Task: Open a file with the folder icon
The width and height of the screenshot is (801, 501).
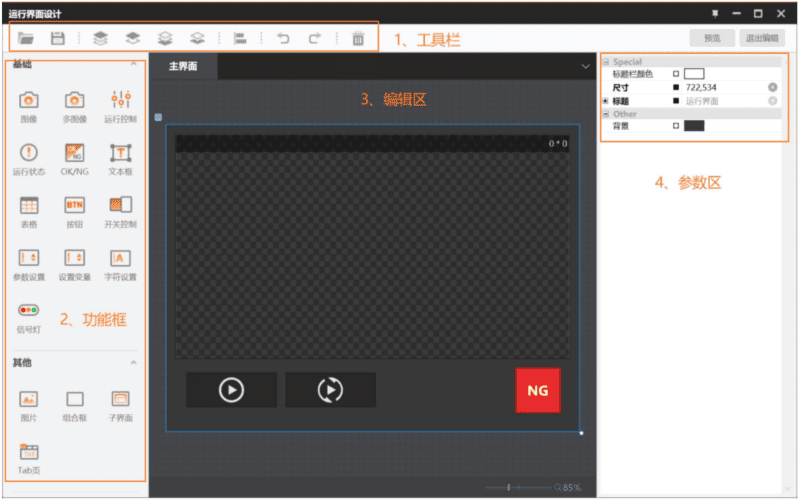Action: click(x=26, y=38)
